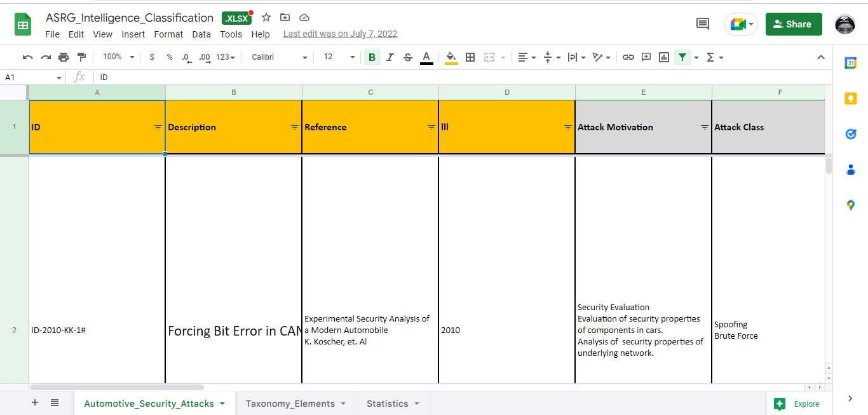The image size is (868, 415).
Task: Click the green Share button
Action: [794, 24]
